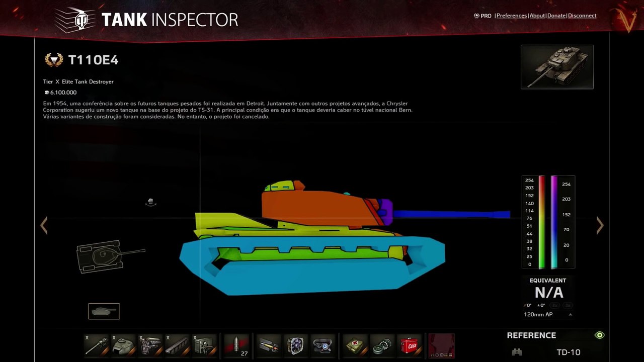Viewport: 644px width, 362px height.
Task: Toggle the 3x penetration multiplier
Action: pos(568,305)
